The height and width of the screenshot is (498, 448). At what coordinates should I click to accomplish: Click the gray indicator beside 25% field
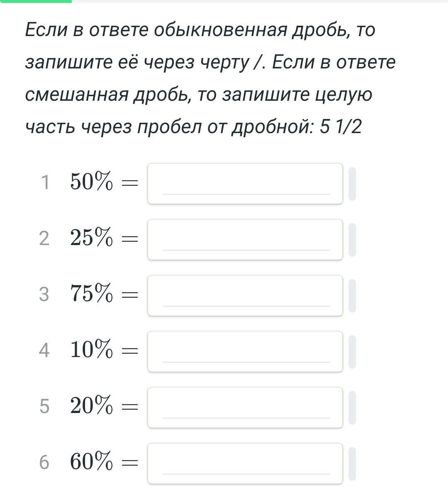click(x=352, y=240)
